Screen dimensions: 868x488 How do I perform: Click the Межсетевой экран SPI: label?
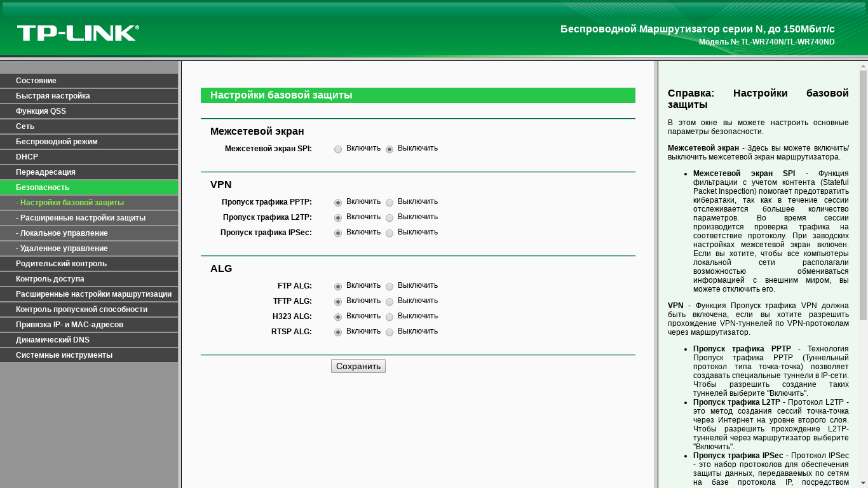point(268,149)
